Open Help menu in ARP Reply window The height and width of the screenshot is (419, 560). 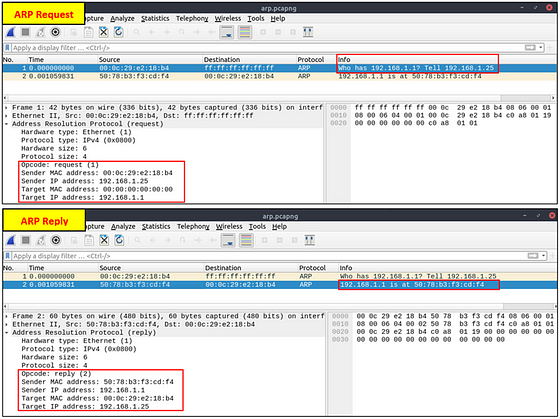[279, 226]
